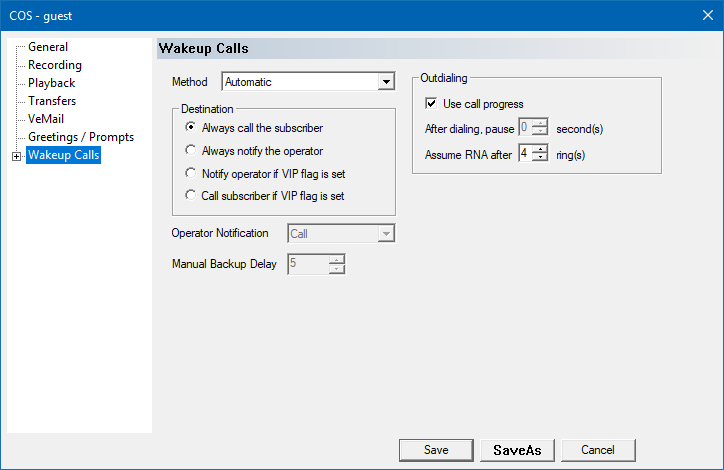Viewport: 724px width, 470px height.
Task: Select Notify operator if VIP flag set
Action: coord(191,174)
